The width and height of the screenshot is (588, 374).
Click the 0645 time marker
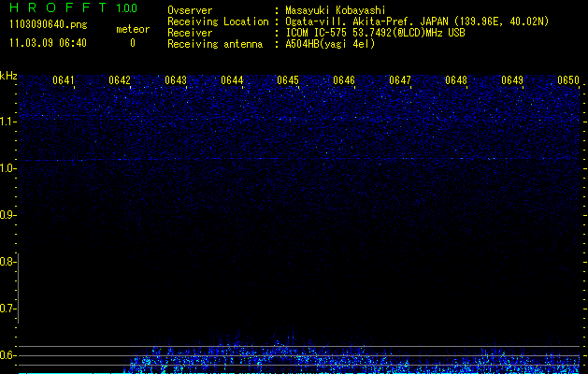[x=288, y=80]
